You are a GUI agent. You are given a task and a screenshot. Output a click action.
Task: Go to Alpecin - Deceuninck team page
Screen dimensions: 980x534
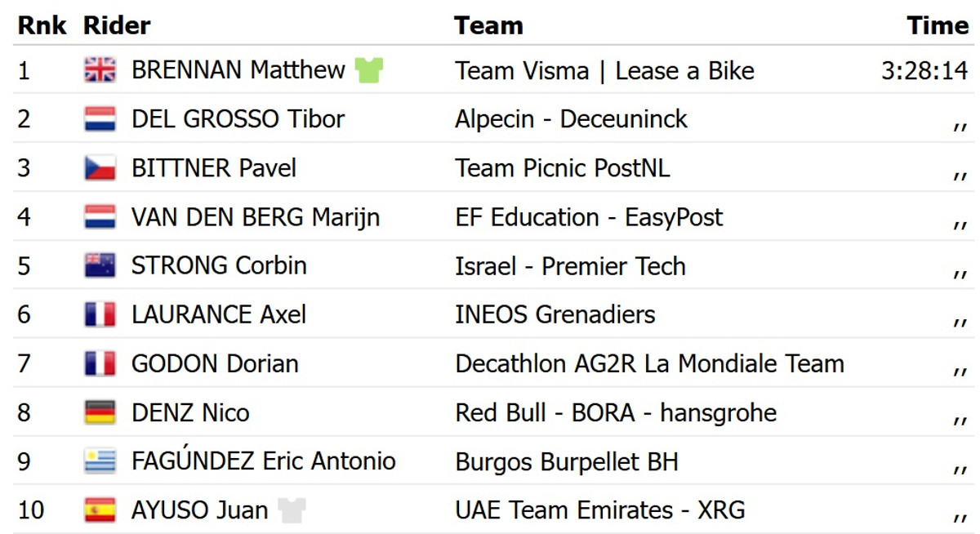click(571, 119)
